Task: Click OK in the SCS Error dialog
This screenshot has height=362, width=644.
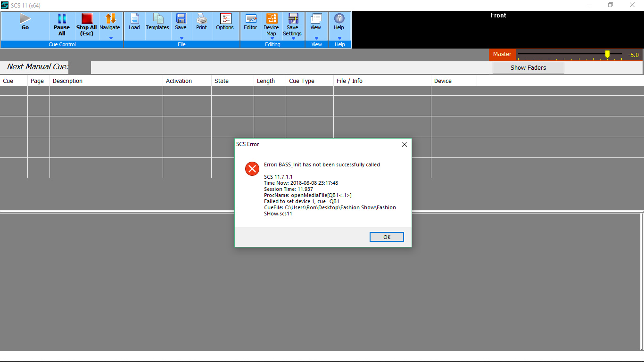Action: pyautogui.click(x=387, y=237)
